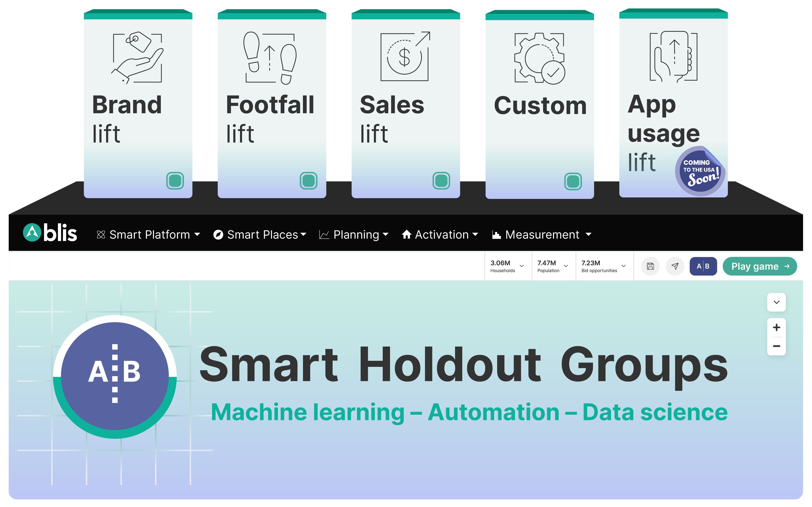Open the Measurement menu
This screenshot has height=507, width=812.
pos(542,235)
